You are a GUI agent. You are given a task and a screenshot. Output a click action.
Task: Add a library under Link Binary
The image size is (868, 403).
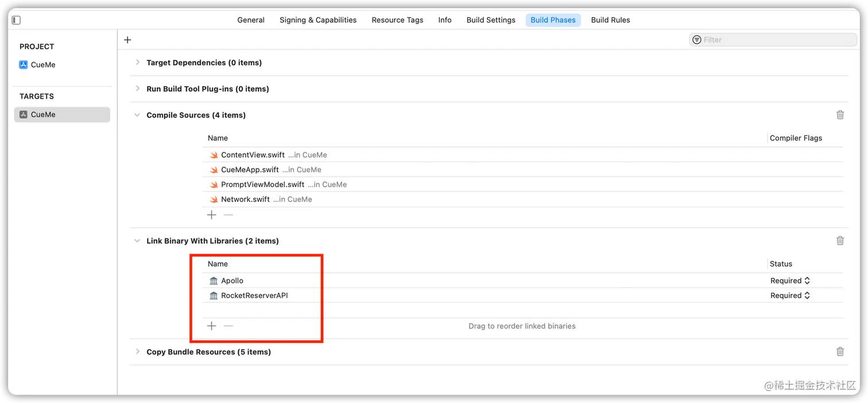tap(212, 326)
